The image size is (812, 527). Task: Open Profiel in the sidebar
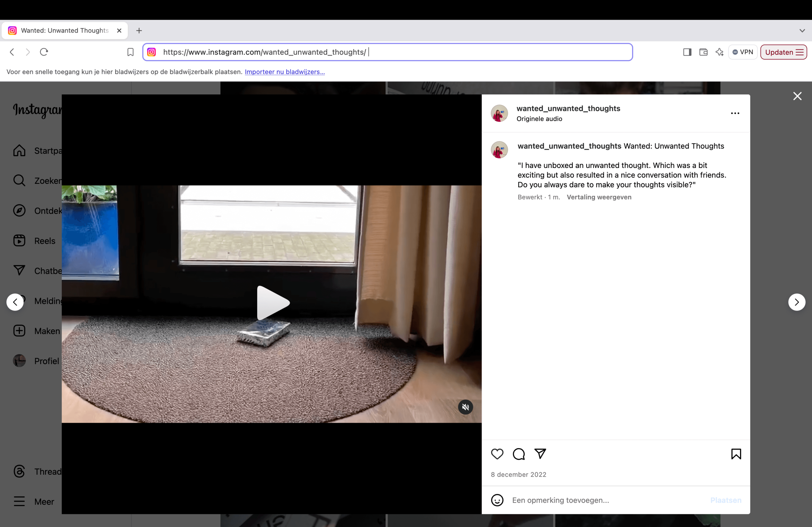click(36, 361)
